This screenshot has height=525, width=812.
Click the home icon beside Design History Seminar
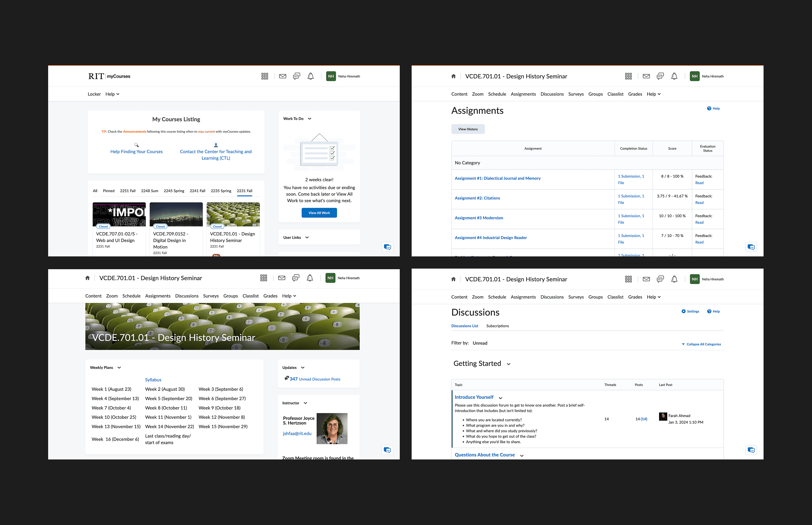click(453, 76)
